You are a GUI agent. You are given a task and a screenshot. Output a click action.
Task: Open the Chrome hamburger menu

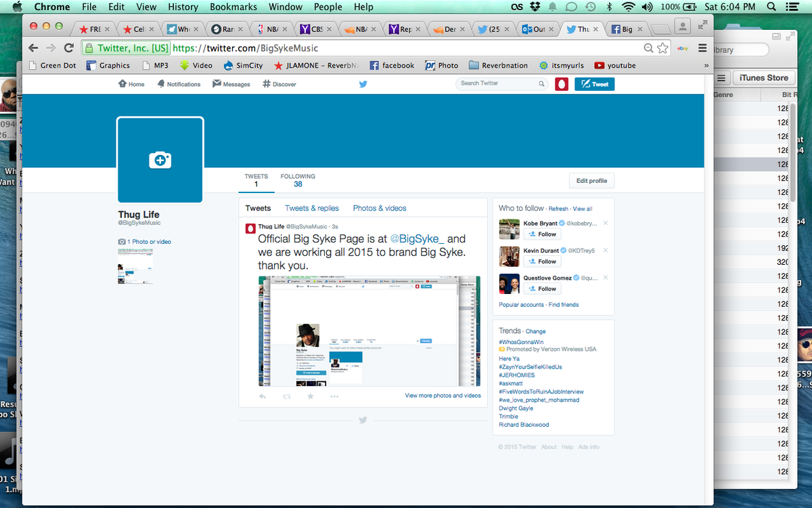click(x=702, y=48)
